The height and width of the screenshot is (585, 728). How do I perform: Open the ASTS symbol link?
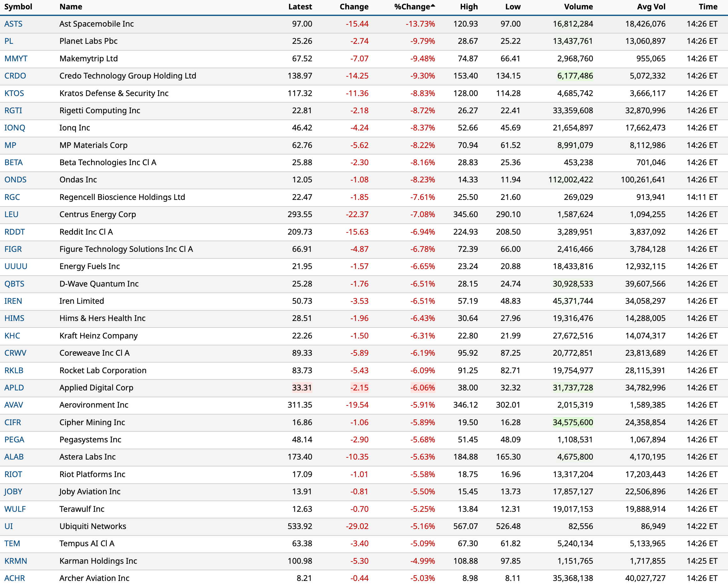[x=13, y=24]
